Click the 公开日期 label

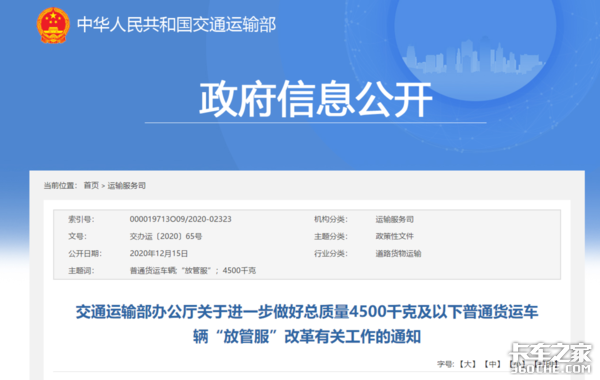pyautogui.click(x=85, y=253)
